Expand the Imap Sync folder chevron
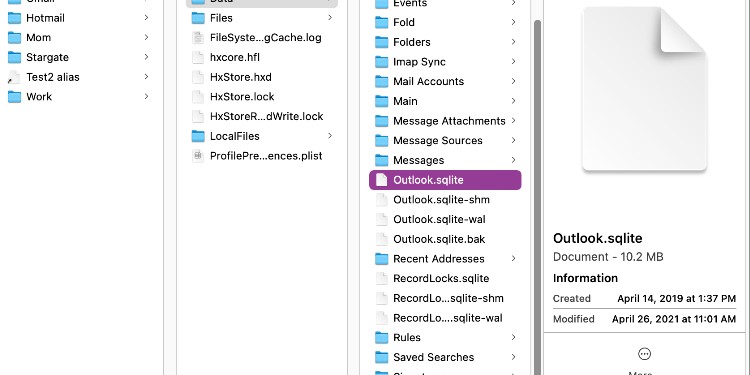The width and height of the screenshot is (750, 375). 513,61
